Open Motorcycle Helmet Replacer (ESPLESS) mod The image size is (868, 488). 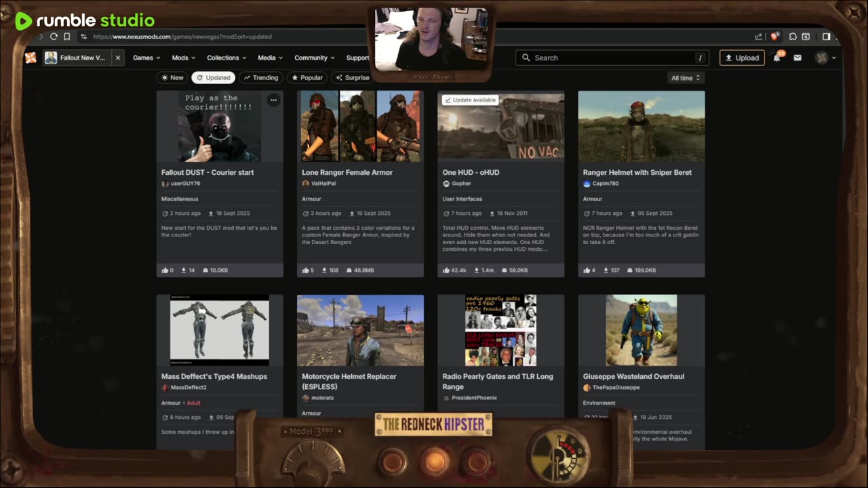pos(349,382)
